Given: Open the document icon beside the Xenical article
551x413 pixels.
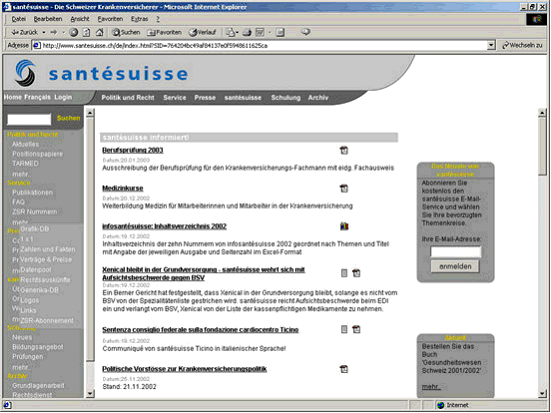Looking at the screenshot, I should pos(344,273).
